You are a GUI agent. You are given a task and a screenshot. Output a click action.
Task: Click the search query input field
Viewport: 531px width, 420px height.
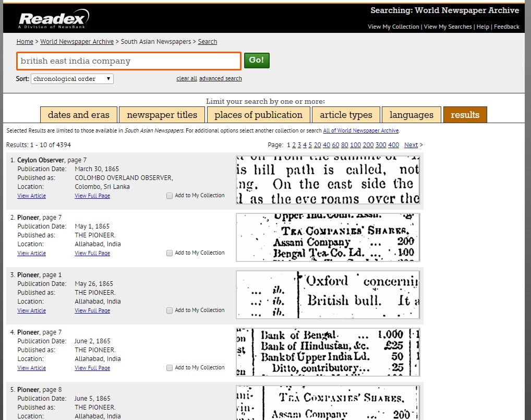(x=128, y=61)
